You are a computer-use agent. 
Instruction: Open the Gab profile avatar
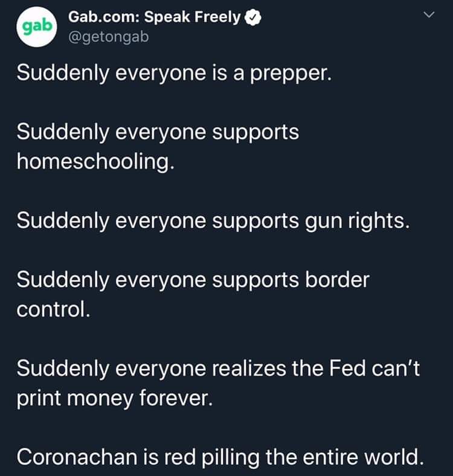point(37,27)
